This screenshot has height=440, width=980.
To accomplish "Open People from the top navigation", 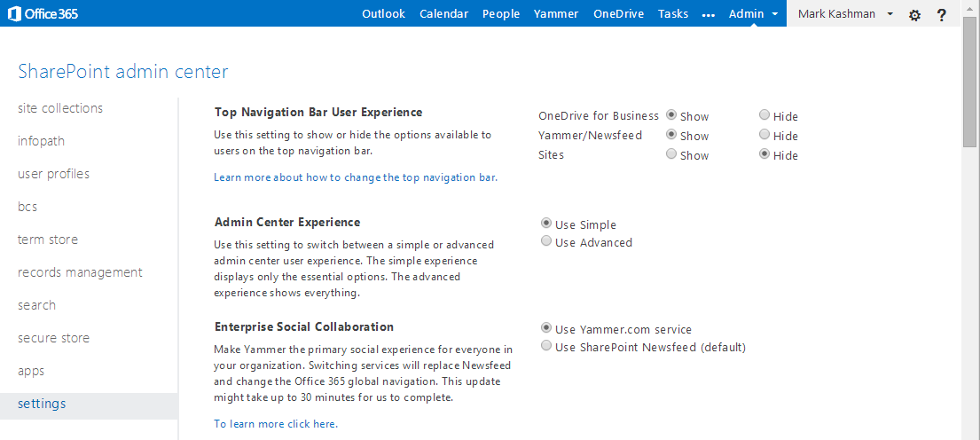I will (500, 14).
